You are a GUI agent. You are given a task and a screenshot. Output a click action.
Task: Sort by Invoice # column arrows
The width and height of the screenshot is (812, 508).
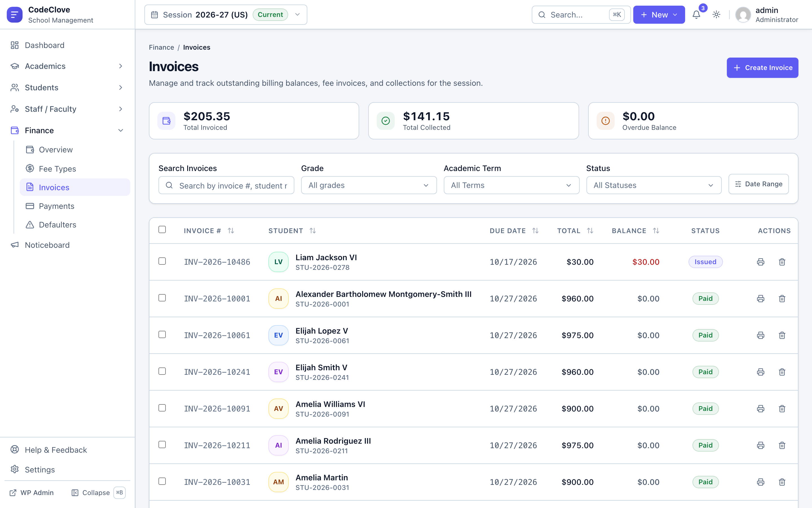click(x=231, y=231)
